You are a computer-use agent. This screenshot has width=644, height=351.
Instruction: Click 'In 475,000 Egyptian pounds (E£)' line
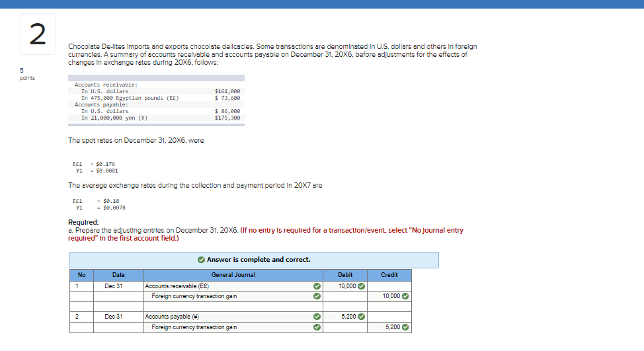pos(130,98)
